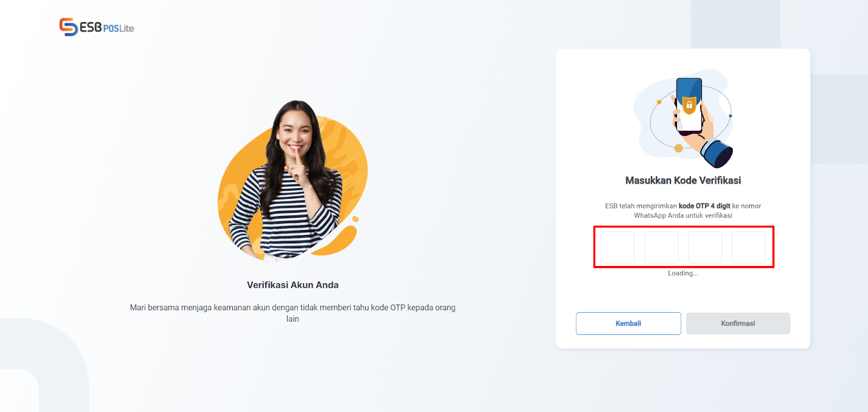Click the small green star on orbit
The width and height of the screenshot is (868, 412).
click(x=730, y=116)
